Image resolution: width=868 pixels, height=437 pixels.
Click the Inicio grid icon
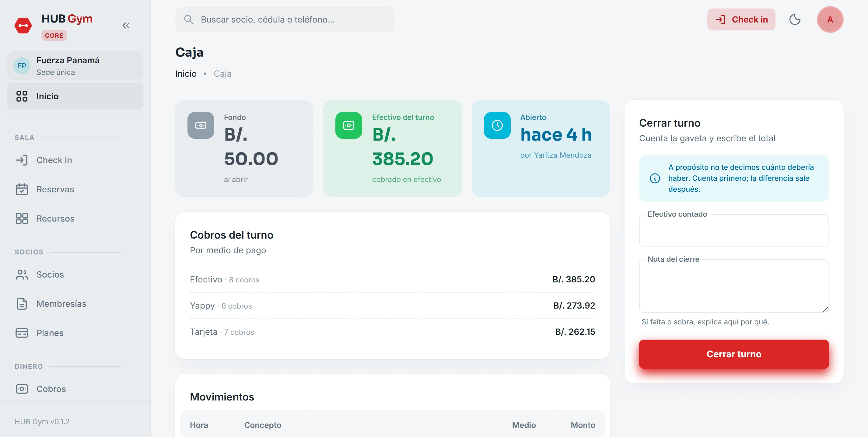pyautogui.click(x=22, y=96)
